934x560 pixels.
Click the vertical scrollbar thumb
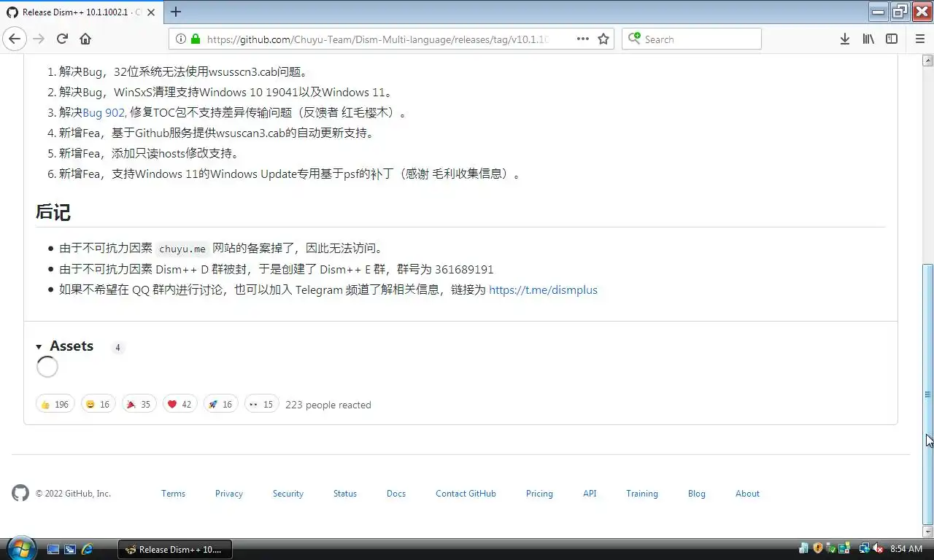tap(928, 394)
